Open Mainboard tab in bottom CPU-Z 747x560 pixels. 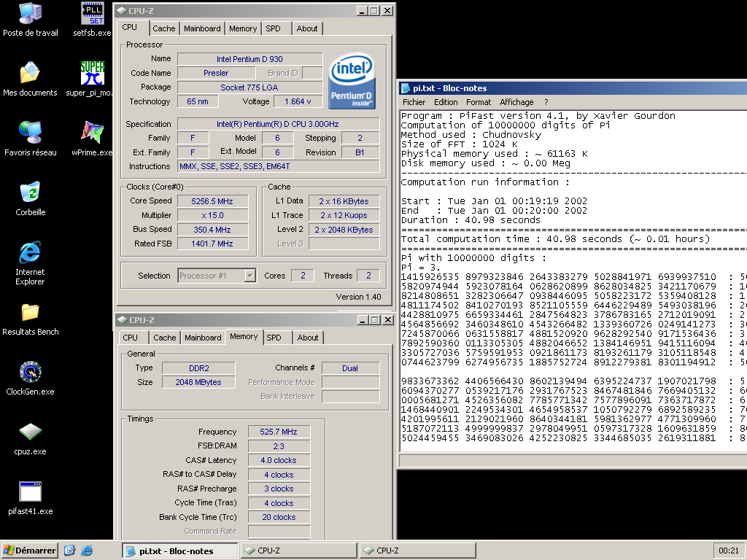[203, 338]
